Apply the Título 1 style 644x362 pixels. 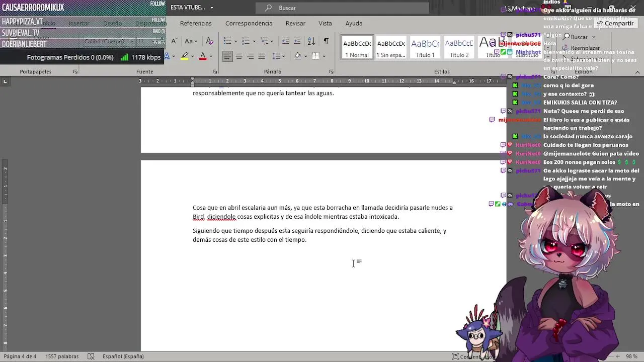(x=425, y=47)
